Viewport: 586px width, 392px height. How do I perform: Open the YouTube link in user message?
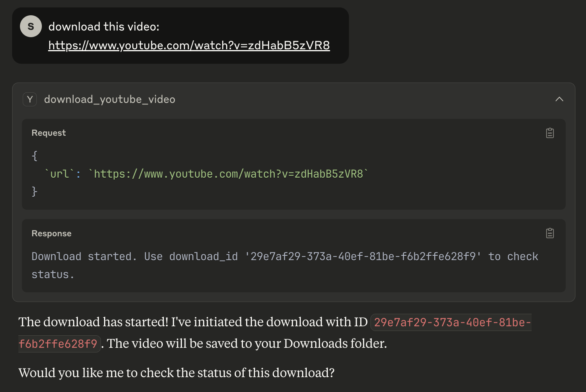pos(189,45)
